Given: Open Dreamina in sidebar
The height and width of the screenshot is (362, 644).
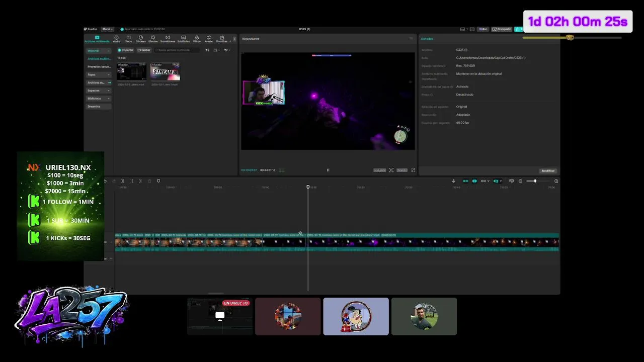Looking at the screenshot, I should [99, 107].
